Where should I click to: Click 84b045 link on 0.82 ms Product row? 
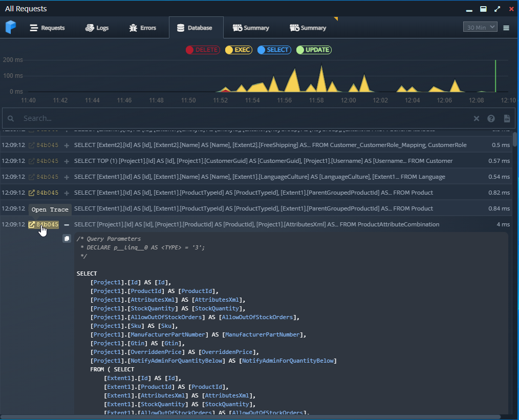coord(47,193)
